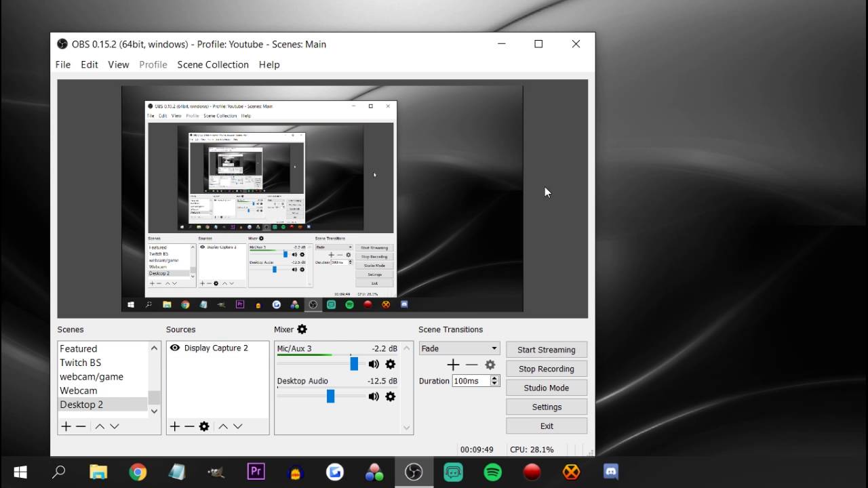Mute Desktop Audio speaker icon

pos(374,396)
